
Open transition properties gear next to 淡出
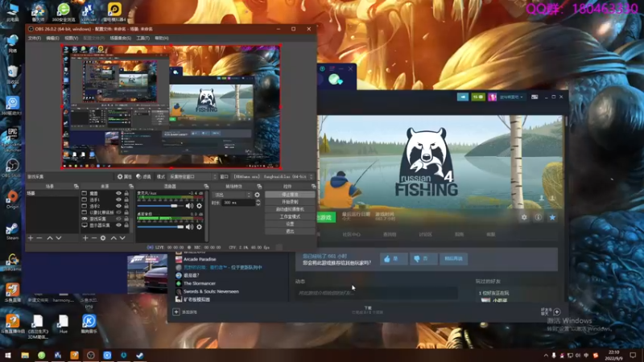pos(257,195)
